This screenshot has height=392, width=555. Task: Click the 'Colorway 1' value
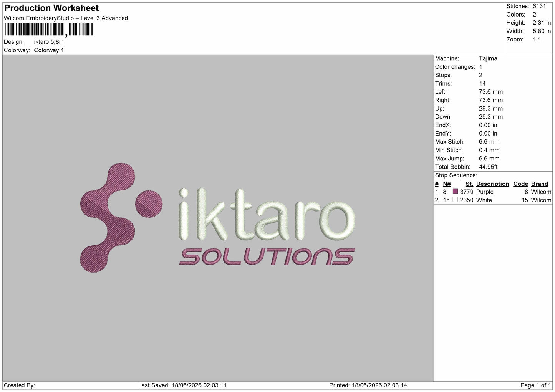(x=49, y=50)
